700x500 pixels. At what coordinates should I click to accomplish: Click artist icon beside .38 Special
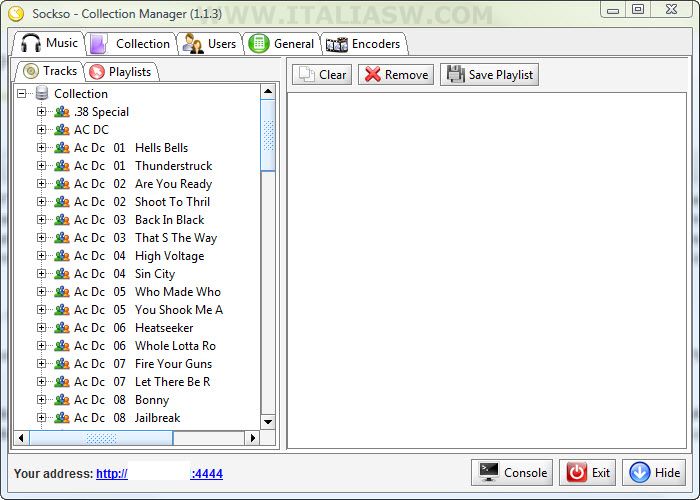point(62,112)
